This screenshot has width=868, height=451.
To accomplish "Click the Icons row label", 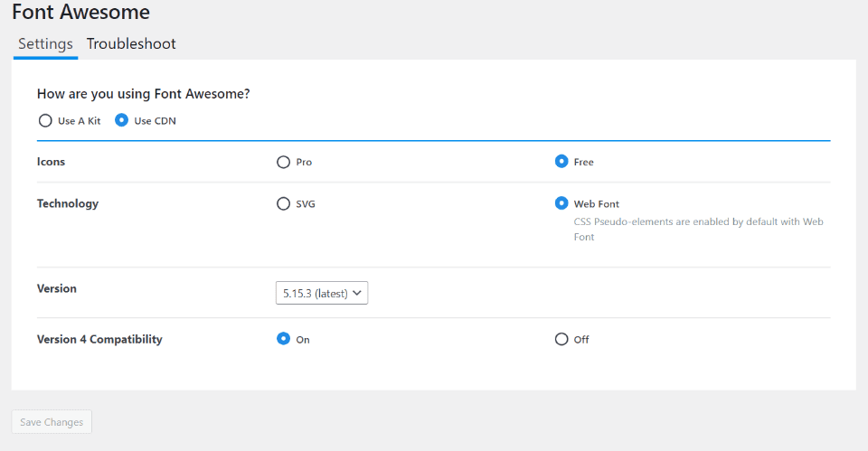I will (52, 162).
